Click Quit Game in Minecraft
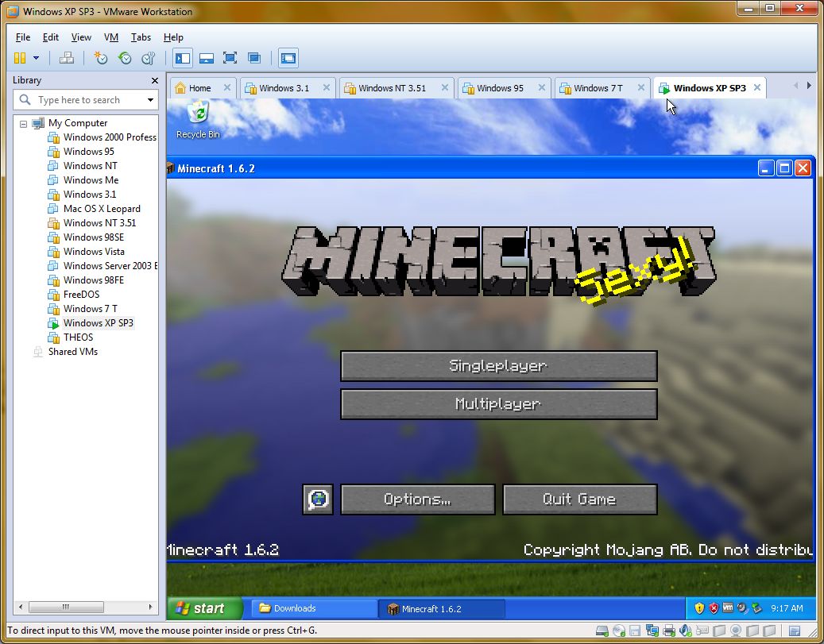This screenshot has height=644, width=824. pos(579,499)
